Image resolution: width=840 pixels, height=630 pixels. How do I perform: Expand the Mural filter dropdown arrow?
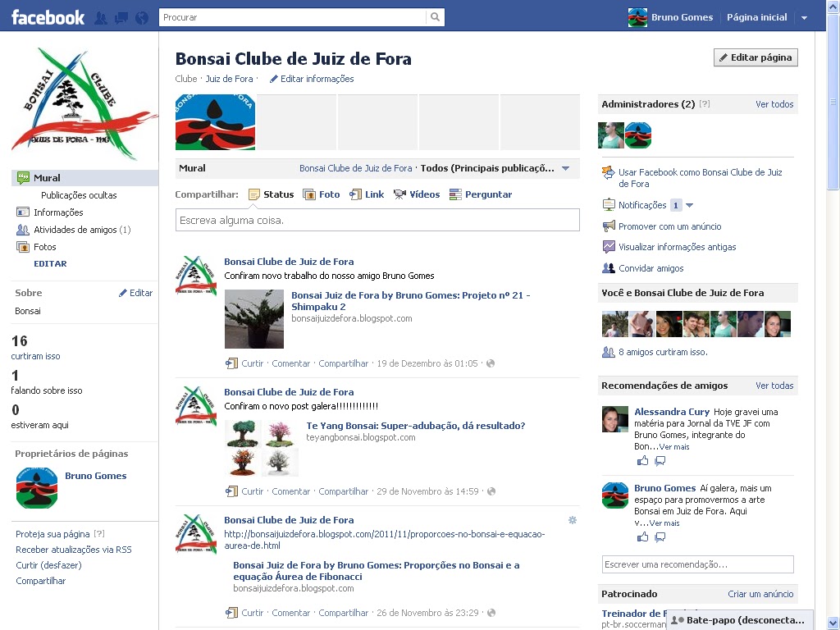[566, 168]
